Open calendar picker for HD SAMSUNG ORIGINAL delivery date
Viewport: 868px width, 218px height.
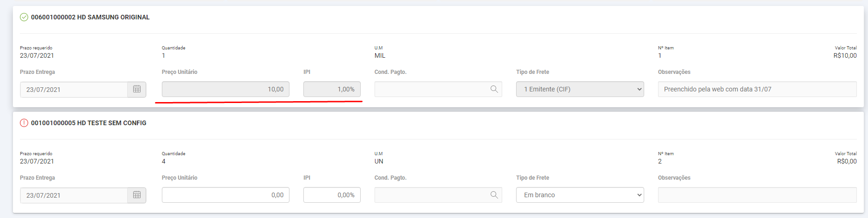coord(137,89)
